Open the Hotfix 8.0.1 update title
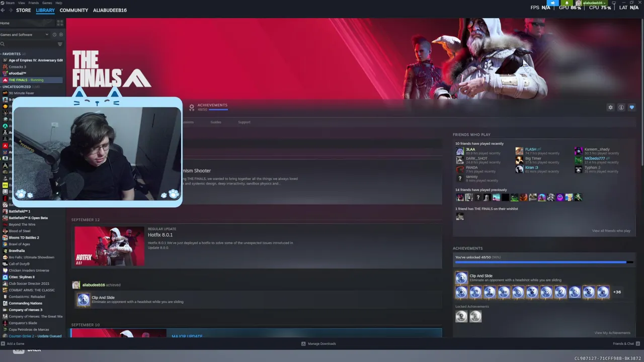Viewport: 644px width, 362px height. [160, 235]
